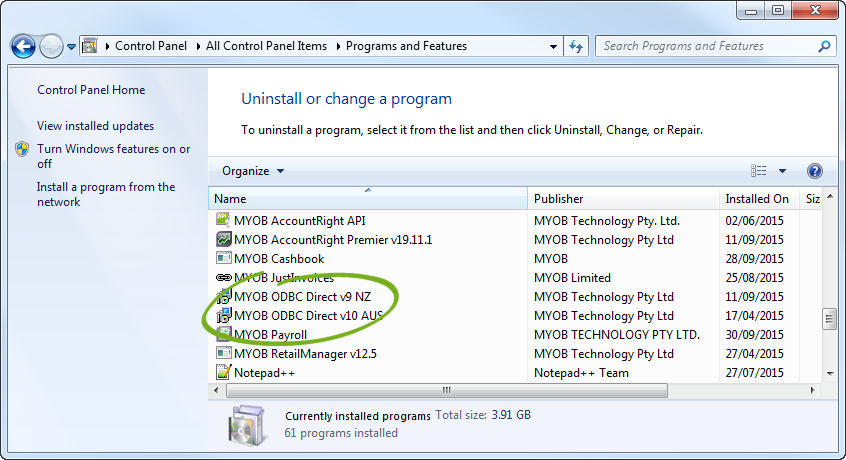The height and width of the screenshot is (460, 846).
Task: Open the address bar history dropdown
Action: coord(553,46)
